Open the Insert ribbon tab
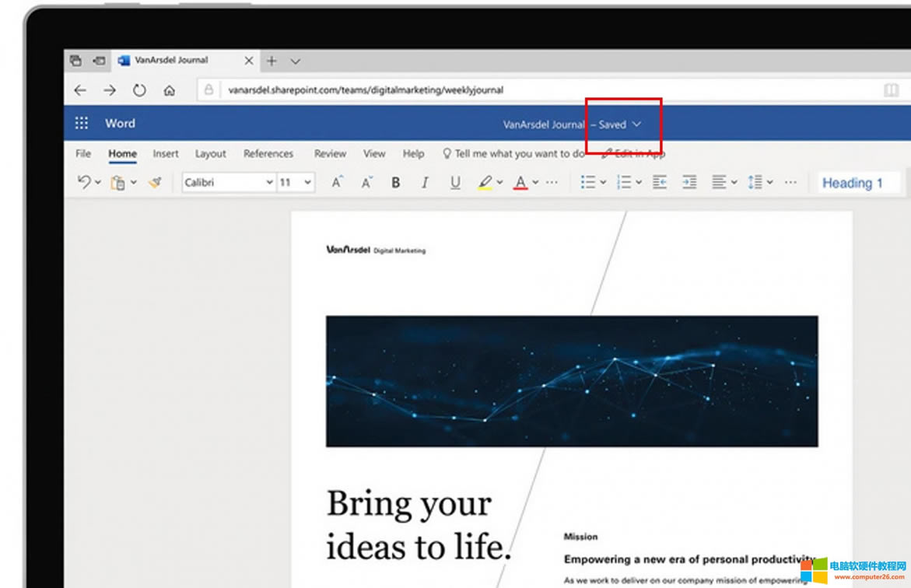The width and height of the screenshot is (911, 588). coord(166,154)
